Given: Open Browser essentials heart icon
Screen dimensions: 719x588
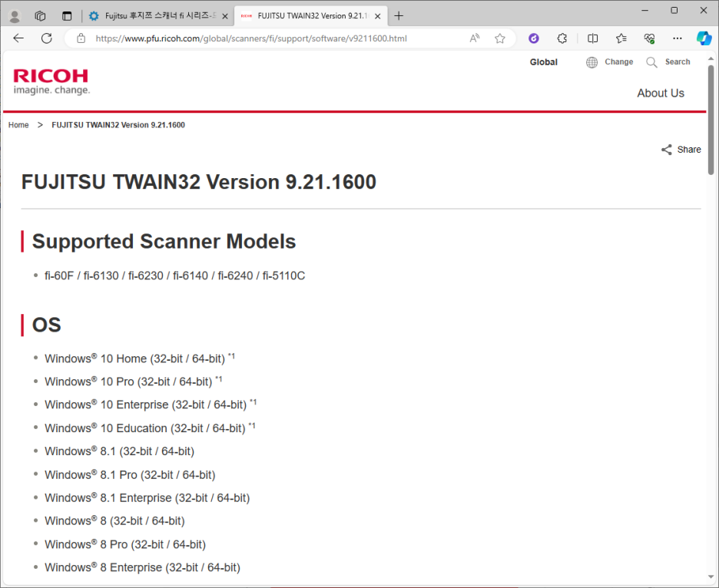Looking at the screenshot, I should (649, 38).
